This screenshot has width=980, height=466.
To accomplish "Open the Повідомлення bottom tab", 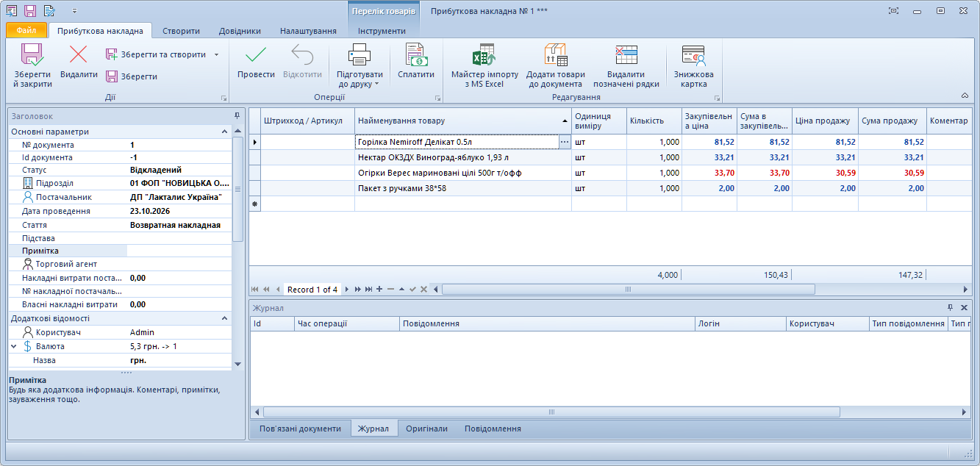I will 493,429.
